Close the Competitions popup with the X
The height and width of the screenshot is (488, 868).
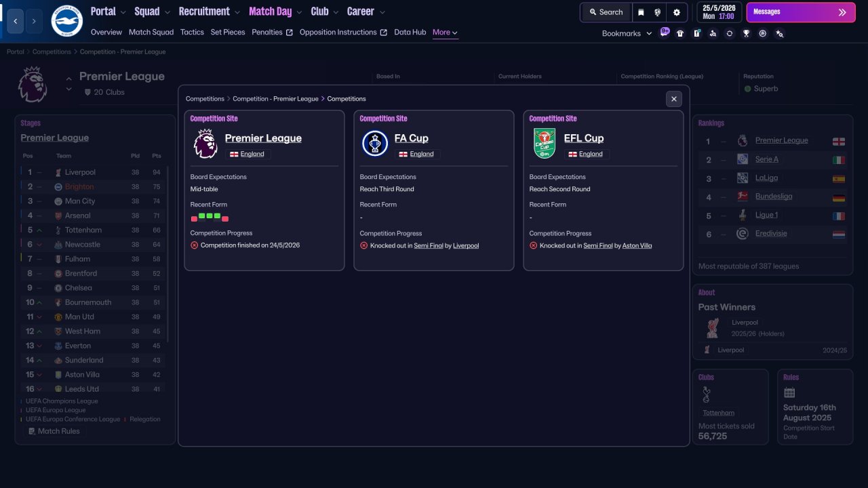673,99
